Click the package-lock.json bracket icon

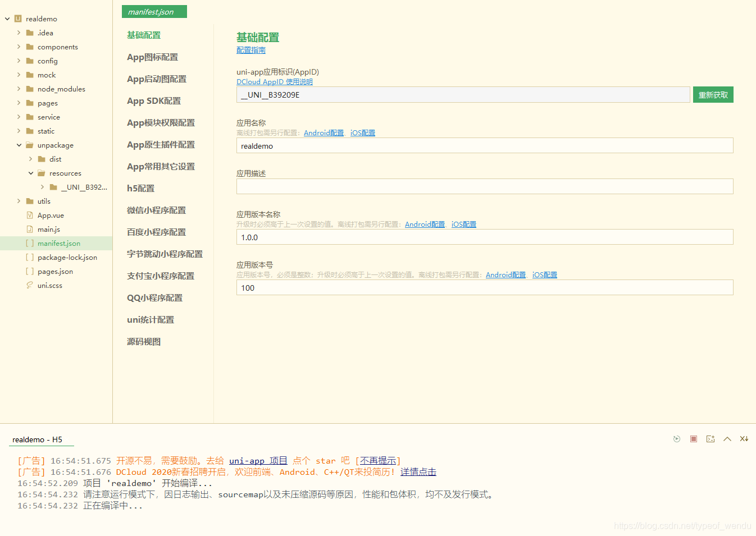click(x=30, y=257)
